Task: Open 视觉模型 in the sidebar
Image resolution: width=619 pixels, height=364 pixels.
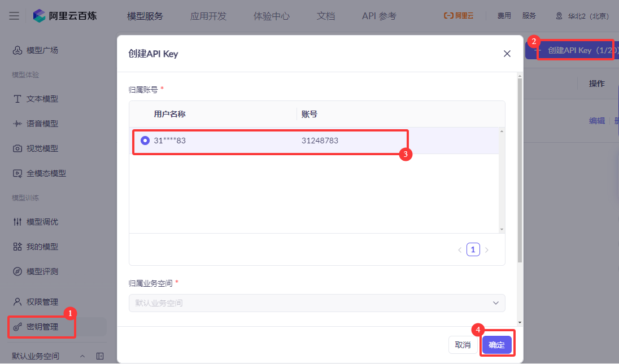Action: [x=42, y=148]
